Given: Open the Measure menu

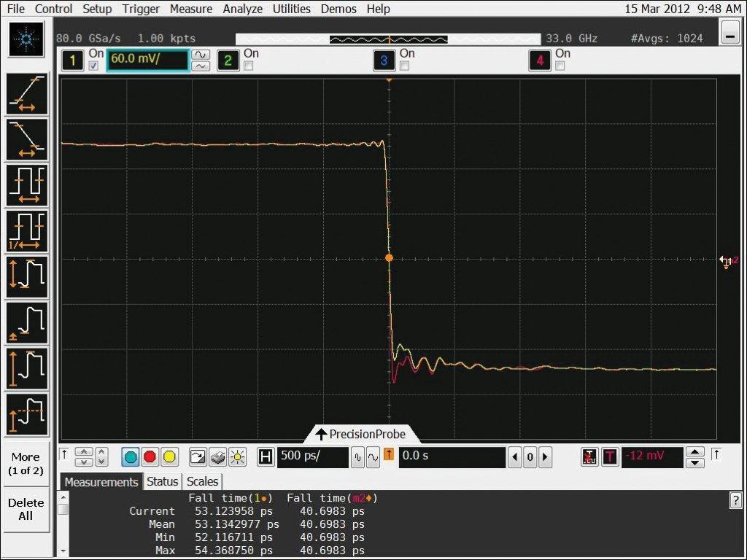Looking at the screenshot, I should [x=191, y=9].
